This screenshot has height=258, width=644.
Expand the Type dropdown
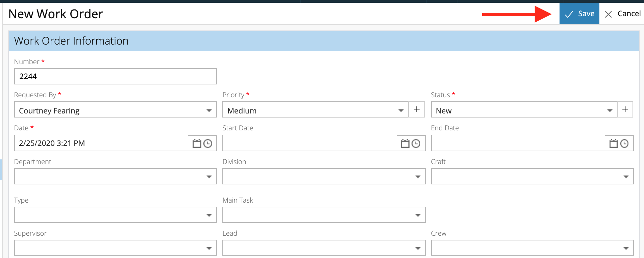pyautogui.click(x=115, y=215)
